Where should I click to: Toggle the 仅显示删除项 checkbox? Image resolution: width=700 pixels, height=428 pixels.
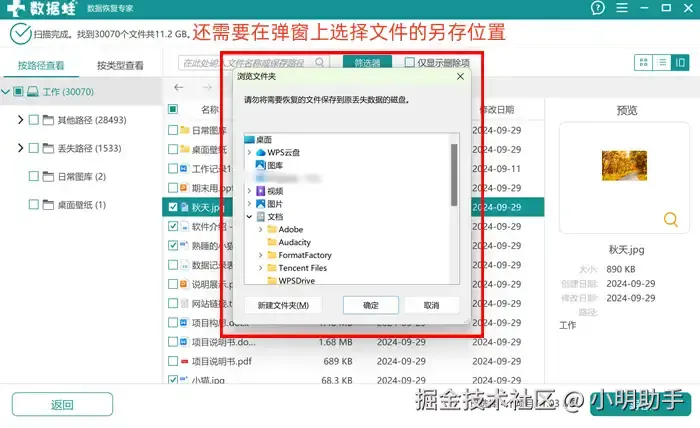(x=409, y=62)
